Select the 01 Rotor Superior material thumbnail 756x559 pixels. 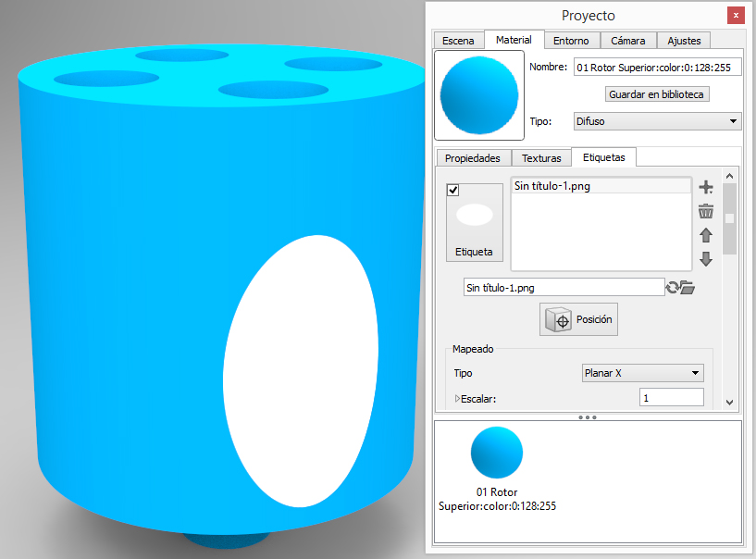497,453
